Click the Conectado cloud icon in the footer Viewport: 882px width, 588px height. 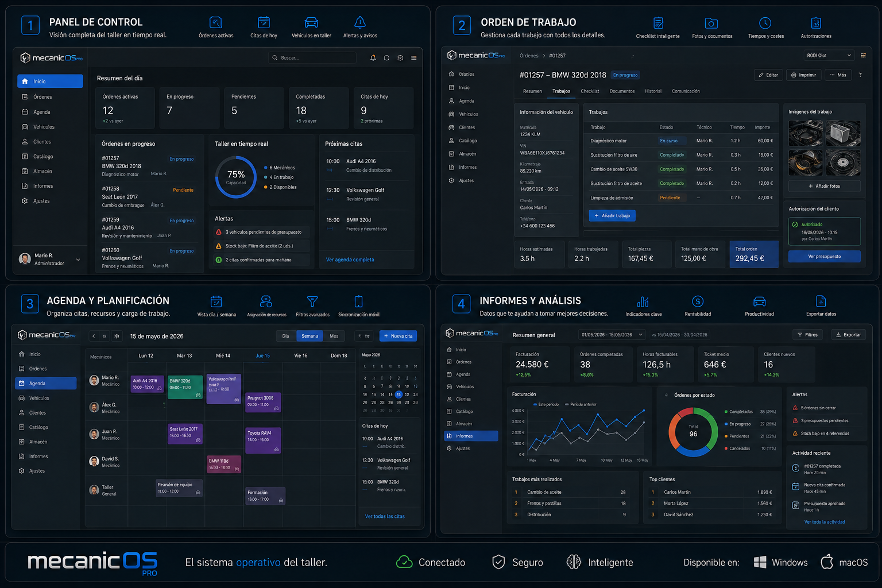404,562
